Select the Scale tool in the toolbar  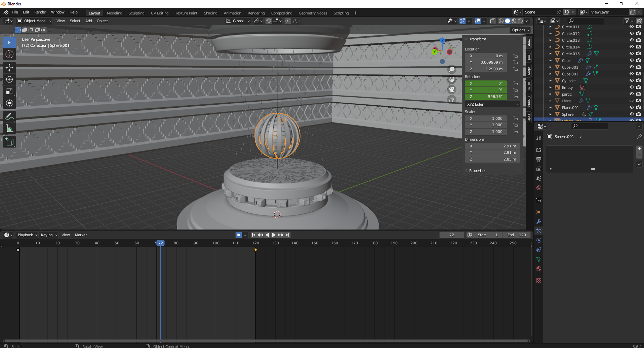pyautogui.click(x=9, y=92)
